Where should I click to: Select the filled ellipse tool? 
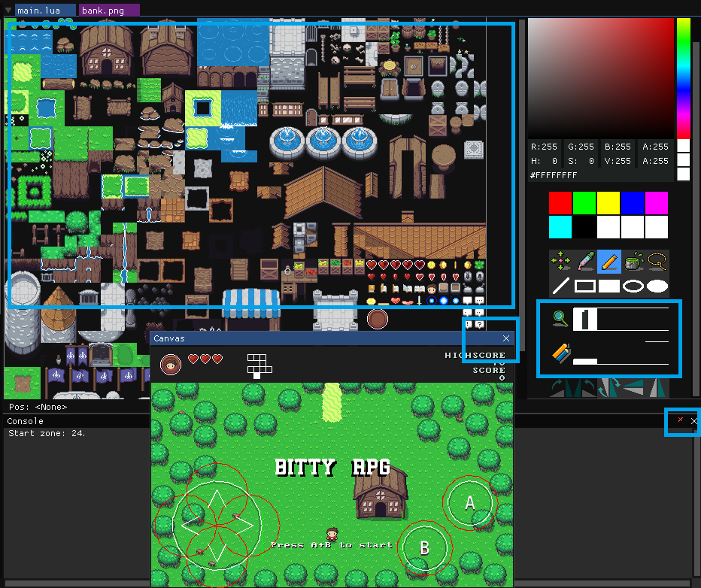657,286
